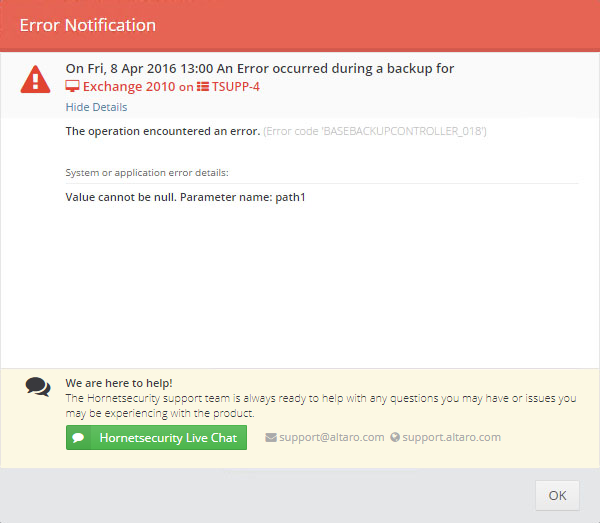600x523 pixels.
Task: Collapse details with Hide Details
Action: coord(96,107)
